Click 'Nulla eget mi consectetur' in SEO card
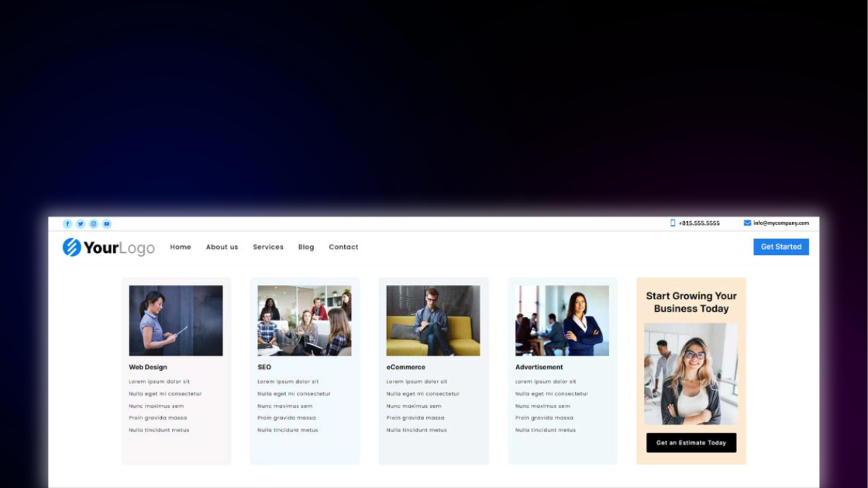The width and height of the screenshot is (868, 488). (x=294, y=394)
